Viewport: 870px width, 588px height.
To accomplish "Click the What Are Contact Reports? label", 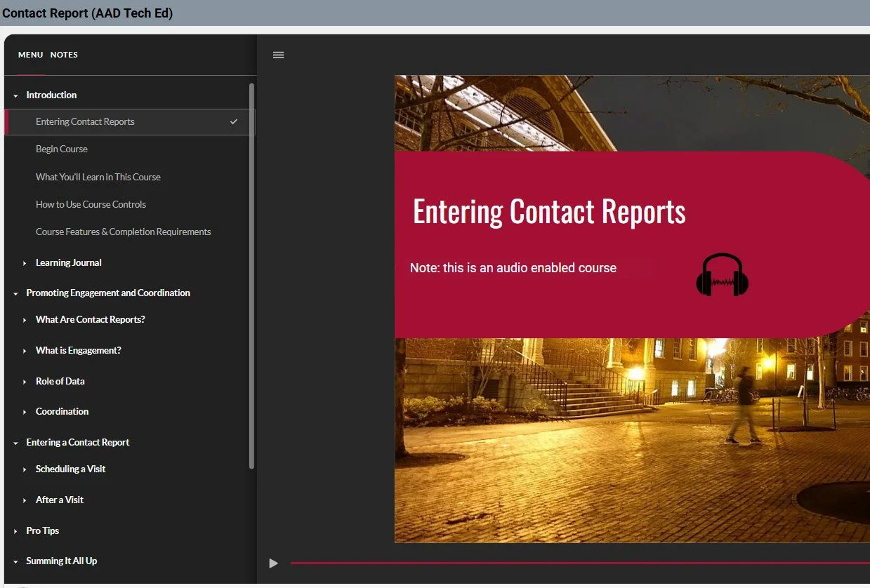I will point(91,319).
